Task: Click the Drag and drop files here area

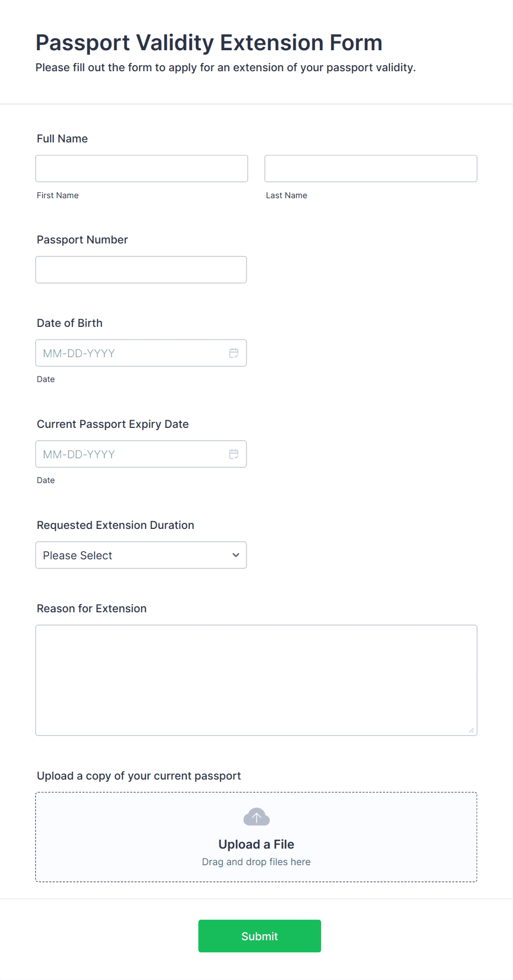Action: pyautogui.click(x=256, y=862)
